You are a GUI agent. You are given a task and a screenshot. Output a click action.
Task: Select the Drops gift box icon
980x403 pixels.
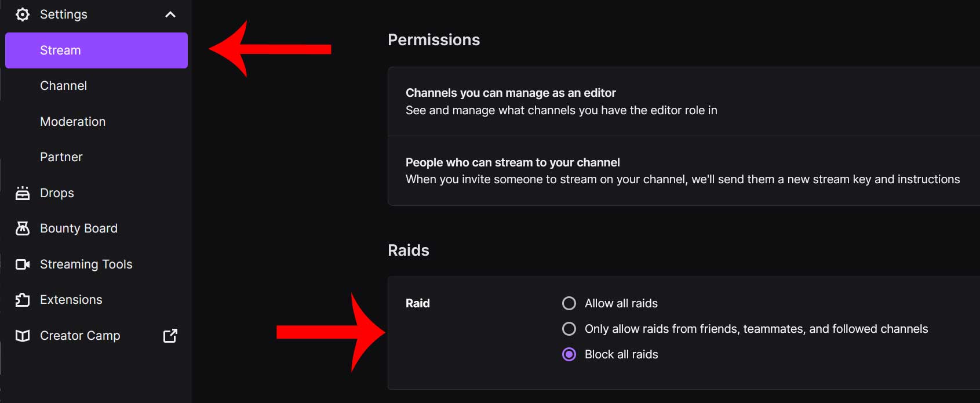tap(22, 193)
